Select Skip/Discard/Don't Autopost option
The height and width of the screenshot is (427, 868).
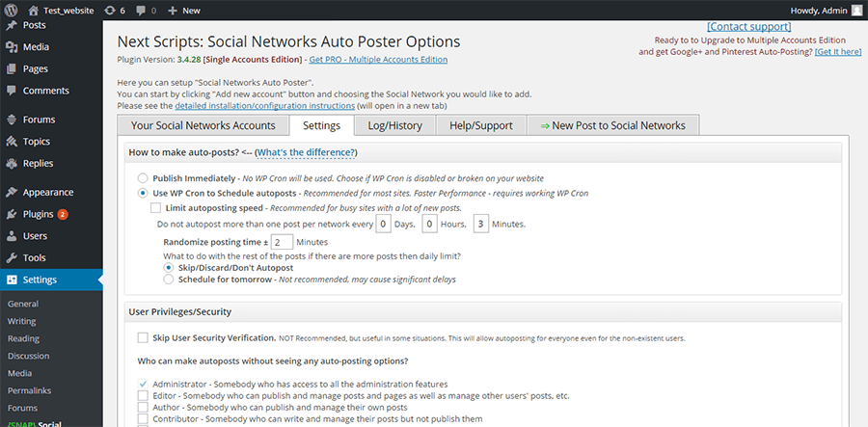point(169,267)
